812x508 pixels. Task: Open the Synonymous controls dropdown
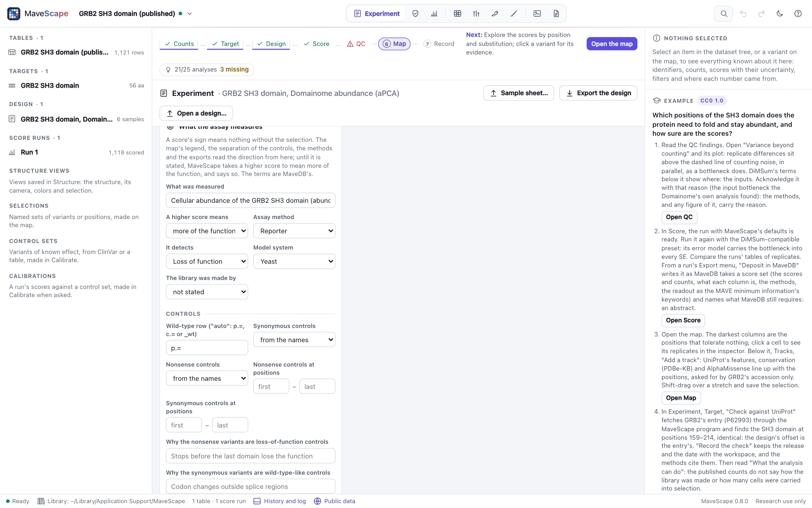[x=294, y=340]
